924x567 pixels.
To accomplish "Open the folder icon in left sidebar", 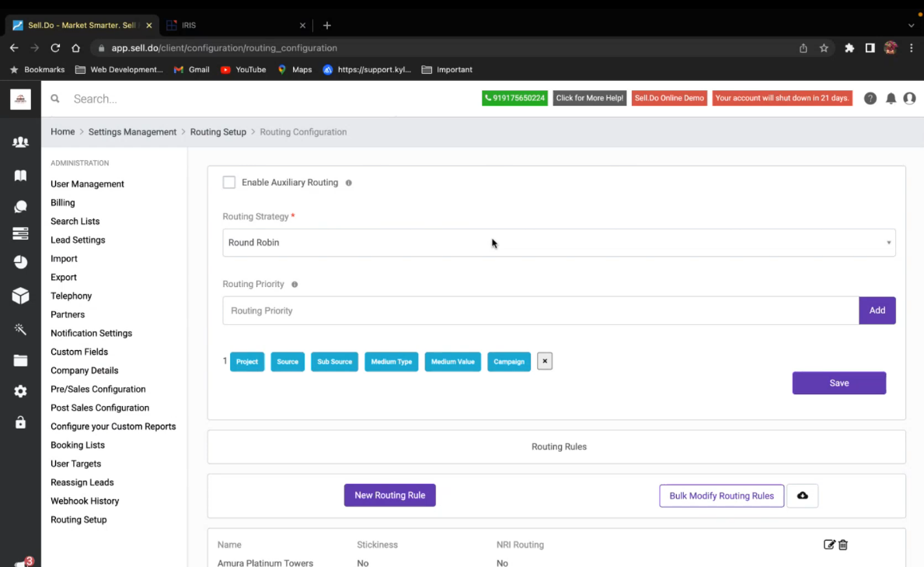I will coord(21,360).
